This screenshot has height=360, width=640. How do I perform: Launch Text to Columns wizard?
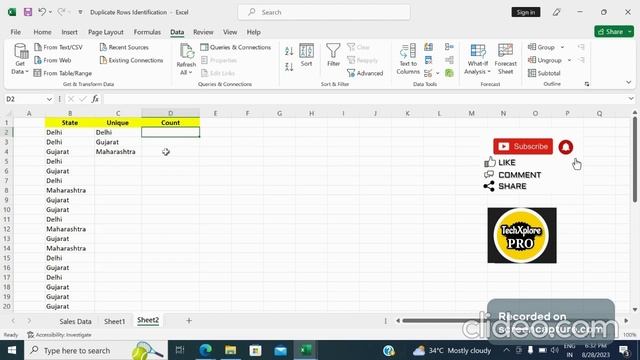coord(408,59)
